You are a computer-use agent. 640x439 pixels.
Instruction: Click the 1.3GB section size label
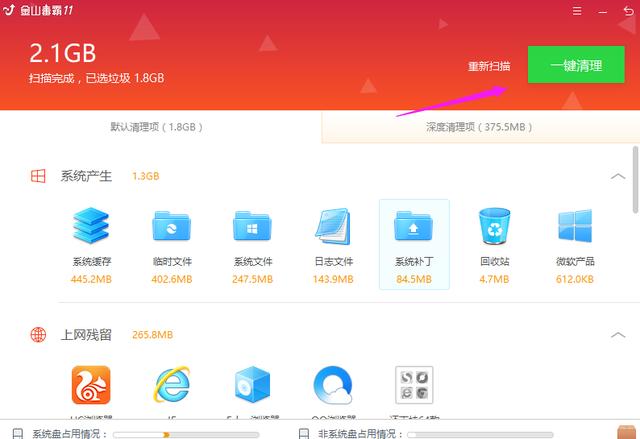click(x=146, y=176)
